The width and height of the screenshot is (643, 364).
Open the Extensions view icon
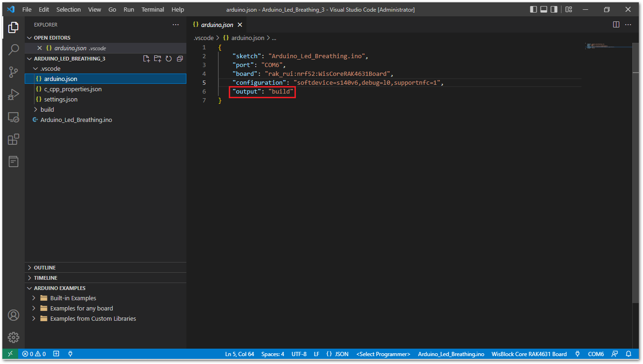[x=14, y=139]
